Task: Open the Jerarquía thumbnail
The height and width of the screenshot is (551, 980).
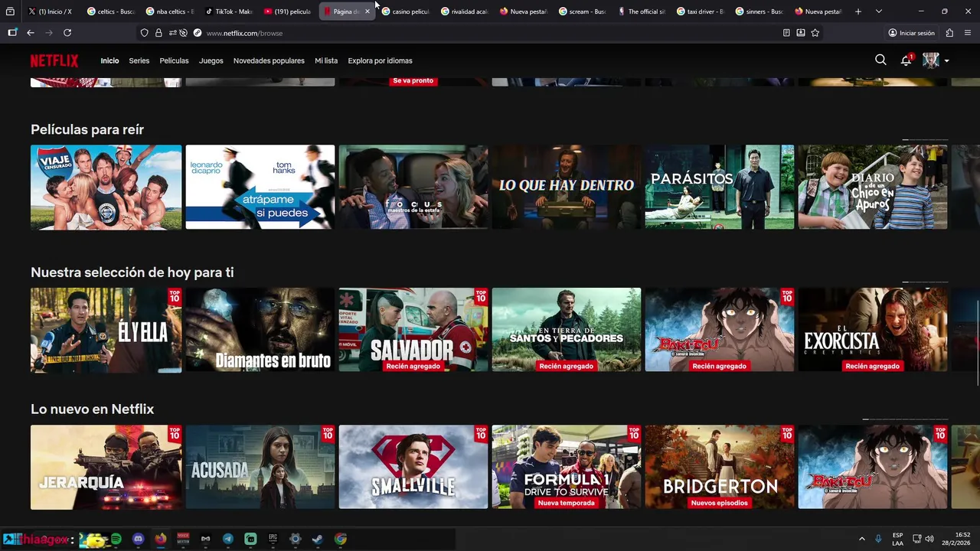Action: [106, 467]
